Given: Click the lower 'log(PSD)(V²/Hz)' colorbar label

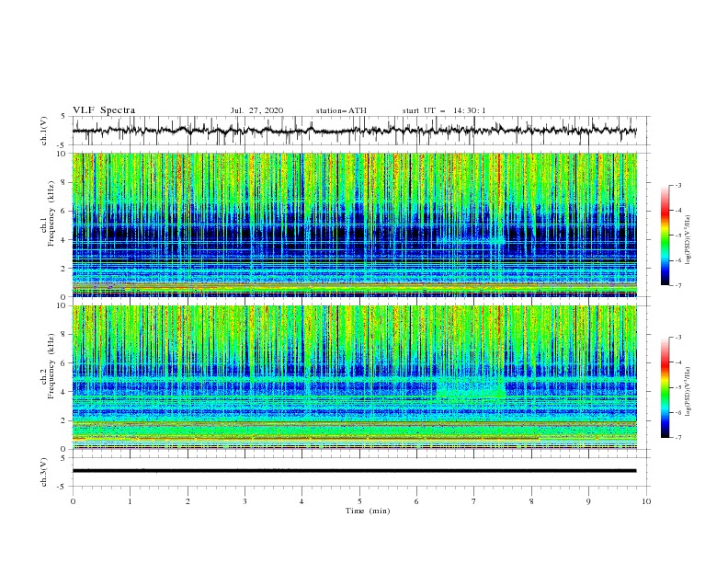Looking at the screenshot, I should tap(688, 392).
